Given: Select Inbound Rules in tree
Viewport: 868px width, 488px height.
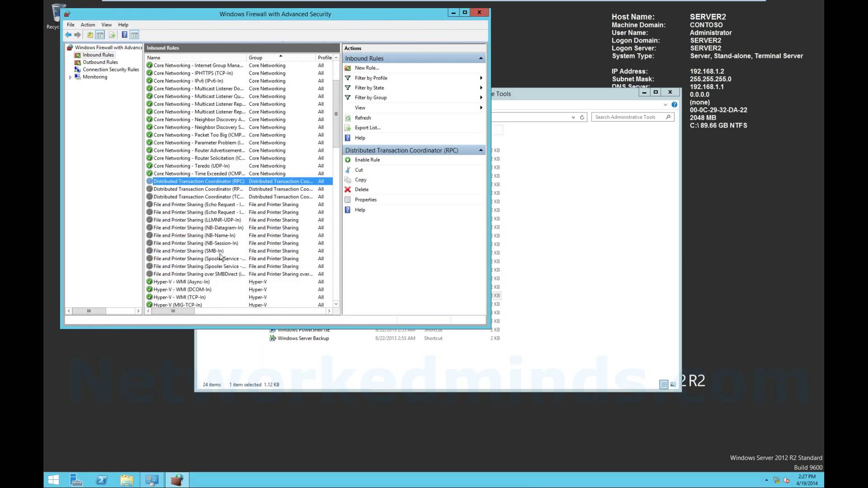Looking at the screenshot, I should click(x=98, y=55).
